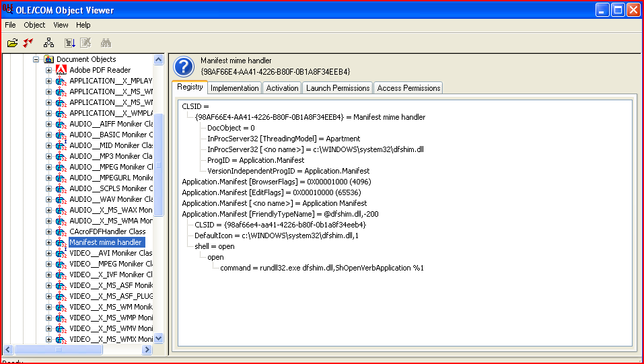The image size is (644, 364).
Task: Click 'Application.Manifest [BrowserFlags]' registry line
Action: pyautogui.click(x=277, y=182)
